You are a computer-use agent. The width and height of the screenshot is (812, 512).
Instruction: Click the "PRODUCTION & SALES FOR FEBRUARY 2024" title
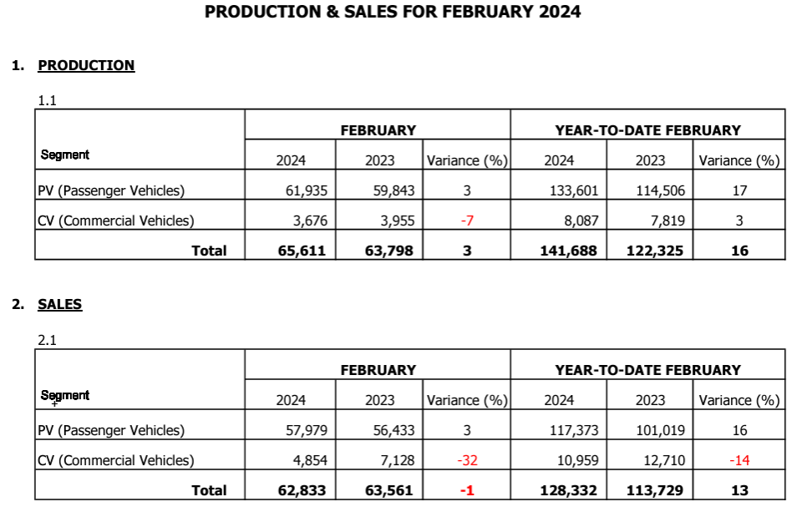(393, 12)
